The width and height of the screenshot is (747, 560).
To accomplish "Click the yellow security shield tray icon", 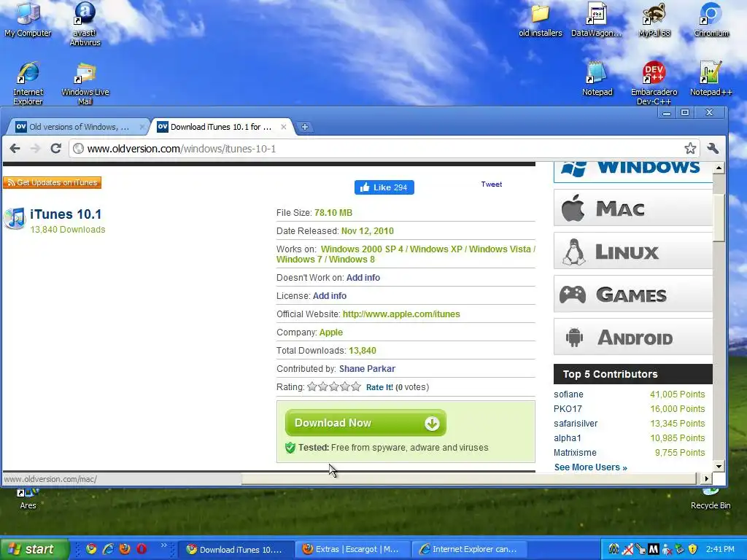I will (x=693, y=550).
